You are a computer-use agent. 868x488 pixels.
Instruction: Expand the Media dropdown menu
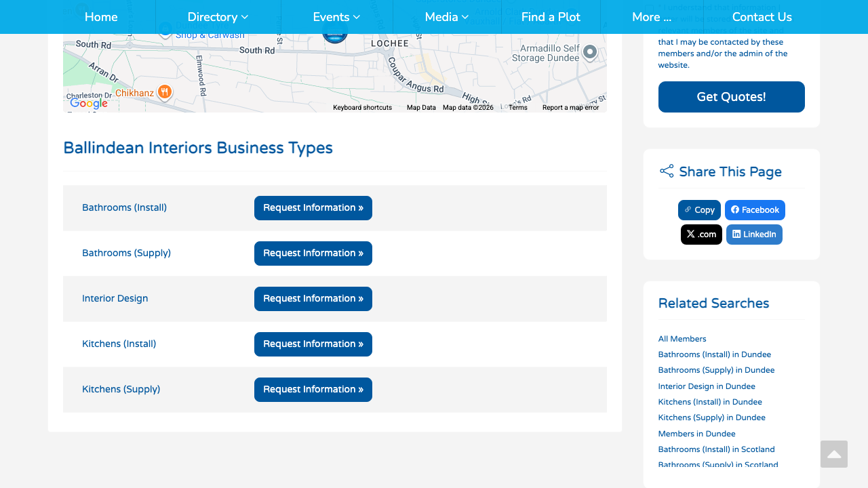(x=446, y=17)
